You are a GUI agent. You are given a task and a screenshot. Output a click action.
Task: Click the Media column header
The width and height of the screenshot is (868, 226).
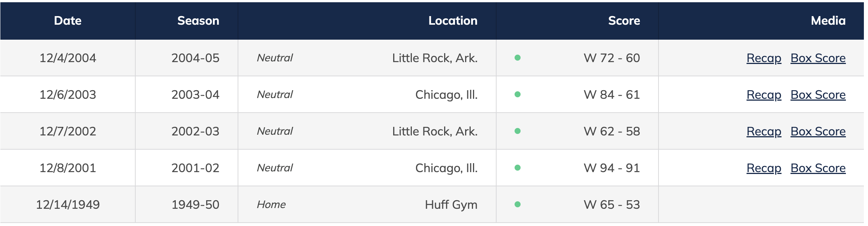coord(828,21)
